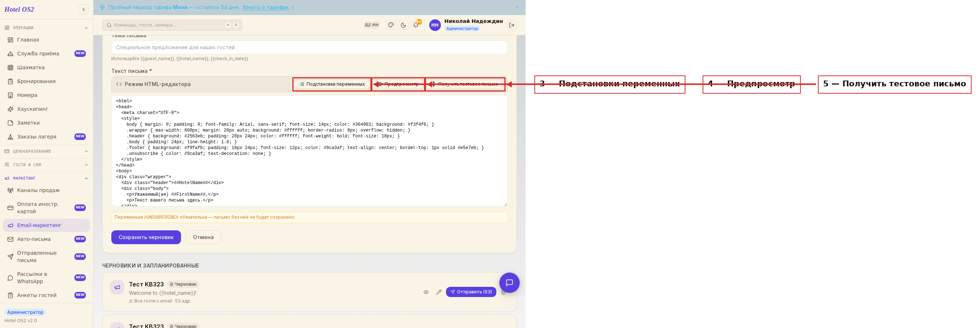Image resolution: width=980 pixels, height=328 pixels.
Task: Switch to dark mode via moon icon
Action: coord(403,25)
